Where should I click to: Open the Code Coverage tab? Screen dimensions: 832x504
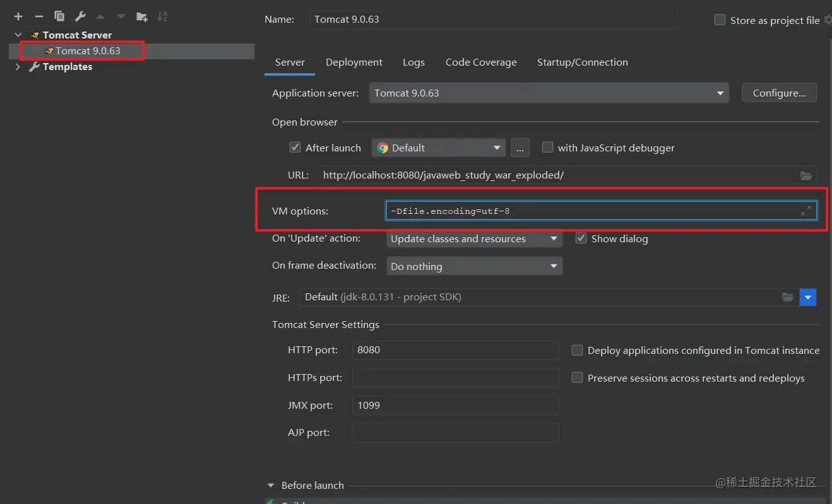point(481,62)
